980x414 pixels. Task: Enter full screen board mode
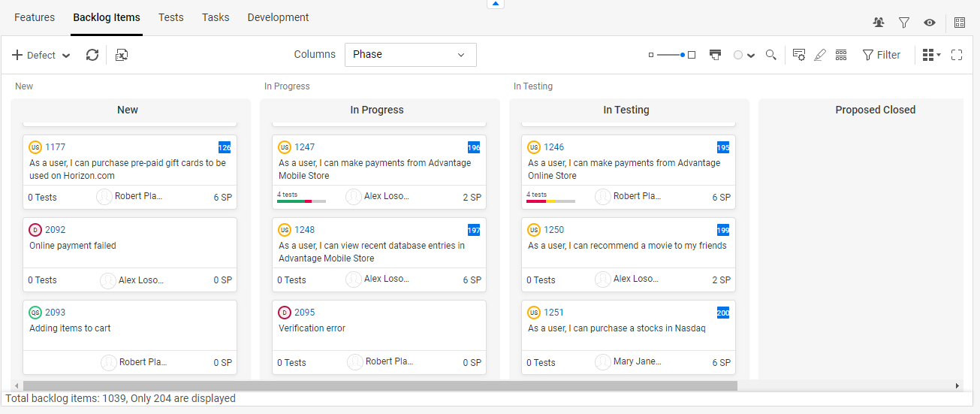(x=957, y=55)
